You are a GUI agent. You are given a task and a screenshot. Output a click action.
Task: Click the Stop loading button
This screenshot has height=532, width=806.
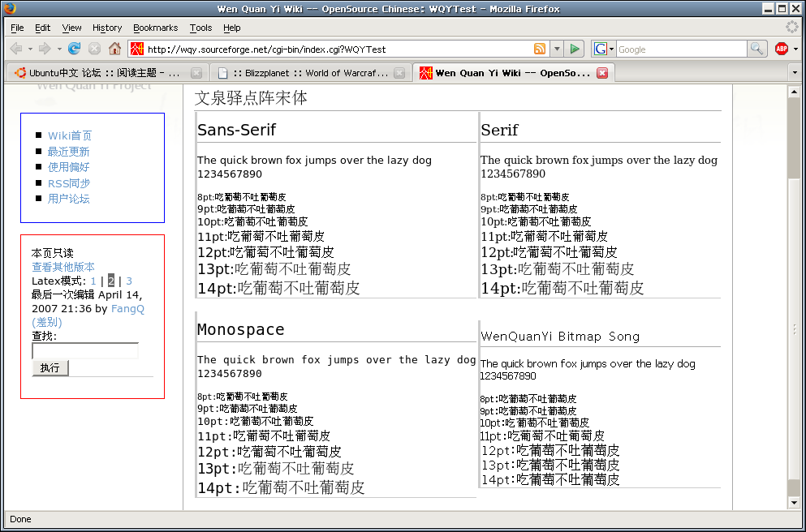pyautogui.click(x=94, y=49)
